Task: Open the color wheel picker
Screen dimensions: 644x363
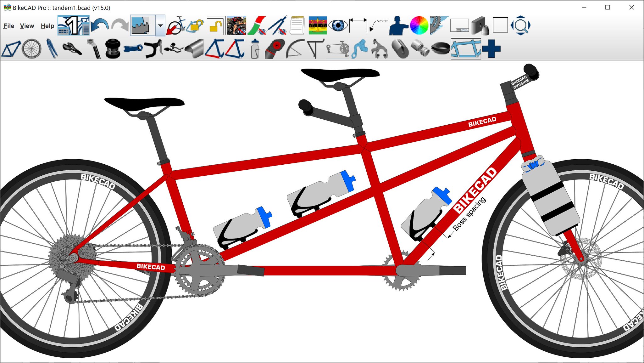Action: click(x=419, y=25)
